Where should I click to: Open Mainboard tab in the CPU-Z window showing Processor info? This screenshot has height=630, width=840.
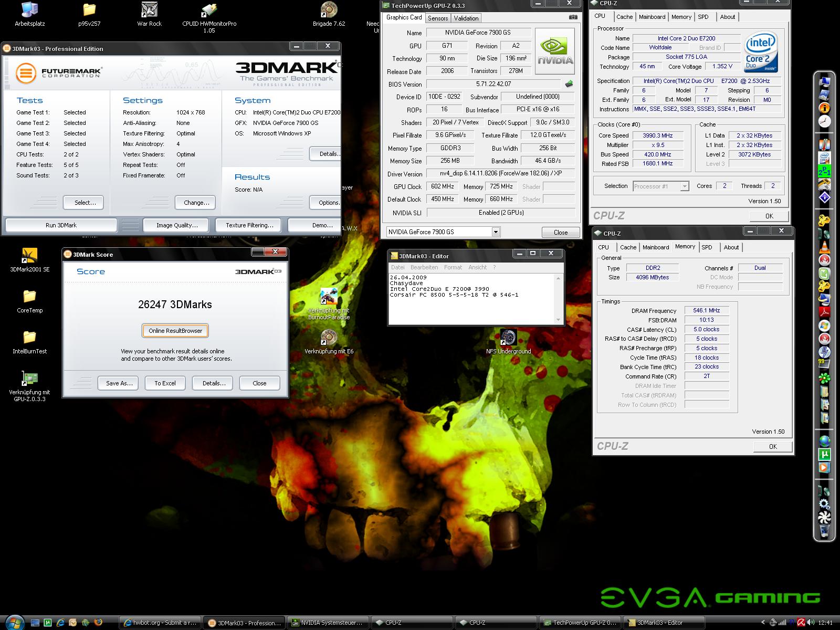click(x=652, y=17)
